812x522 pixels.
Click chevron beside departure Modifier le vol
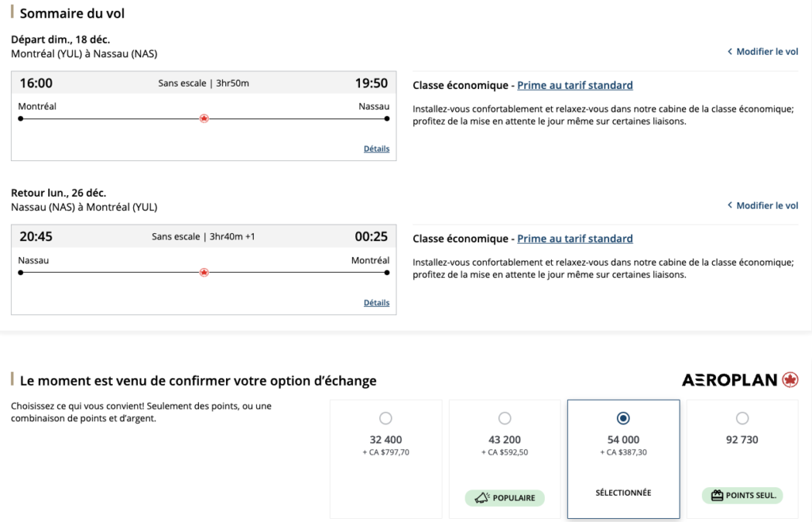[x=730, y=52]
